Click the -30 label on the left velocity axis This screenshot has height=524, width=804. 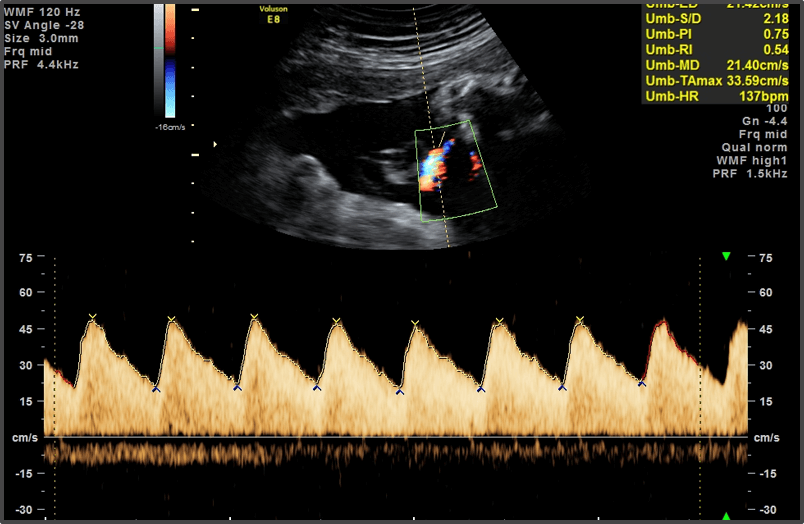24,510
